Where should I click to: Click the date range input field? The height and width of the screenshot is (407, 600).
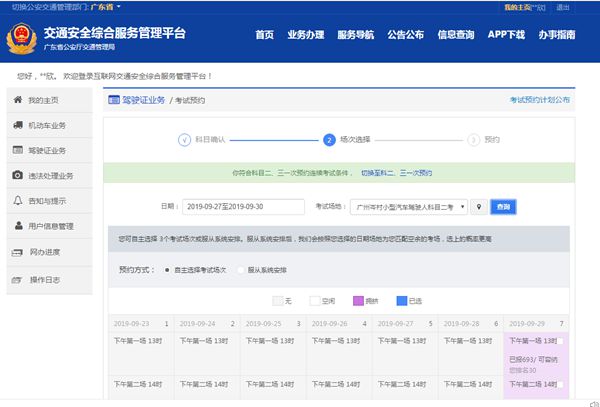coord(243,207)
